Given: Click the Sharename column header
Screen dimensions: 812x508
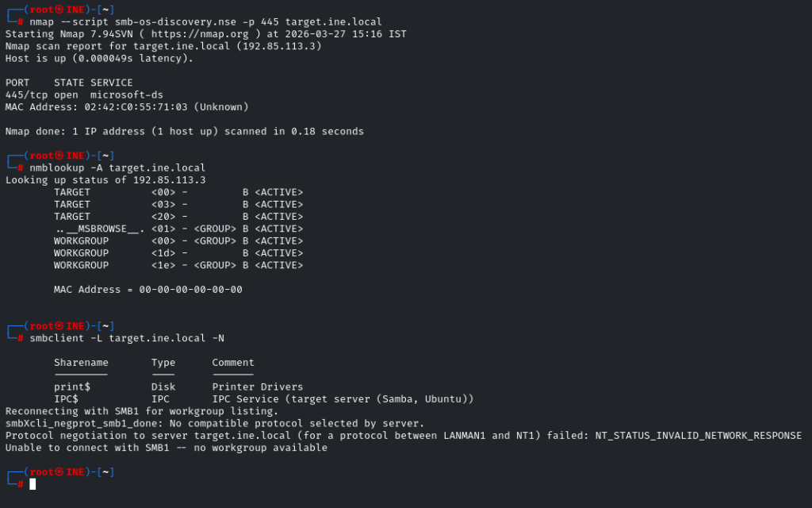Looking at the screenshot, I should click(x=81, y=363).
